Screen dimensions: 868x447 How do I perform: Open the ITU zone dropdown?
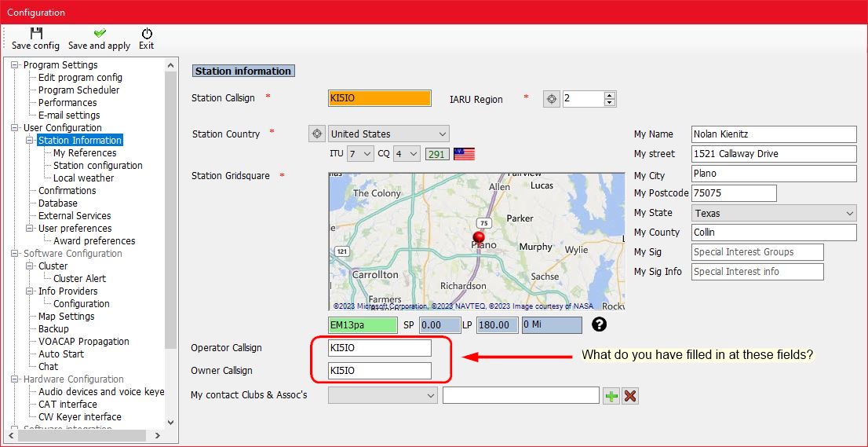[367, 154]
